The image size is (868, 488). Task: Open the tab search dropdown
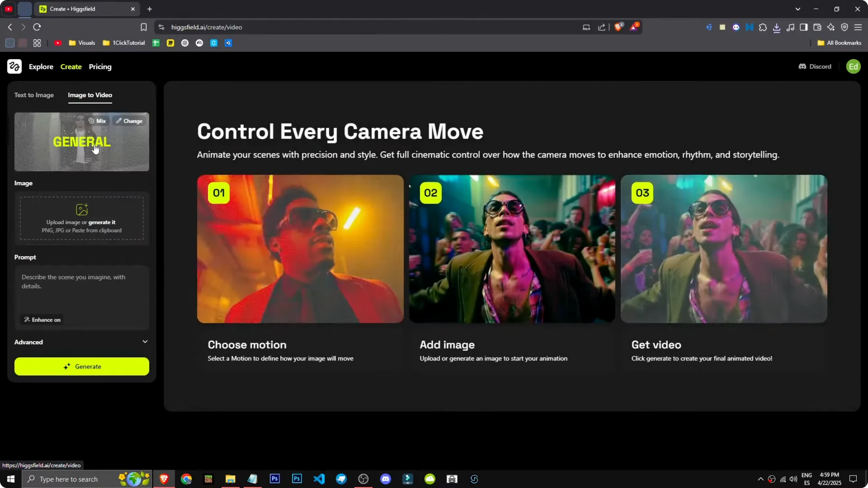tap(798, 9)
